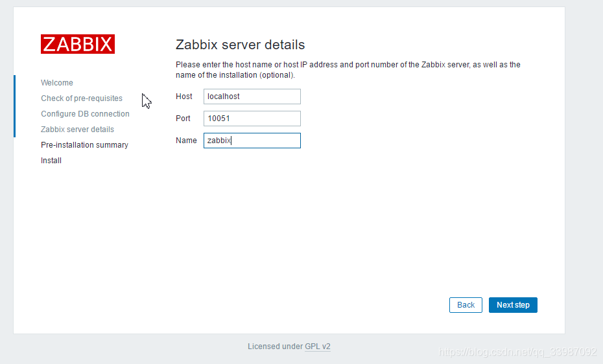Open the GPL v2 license link

(318, 347)
